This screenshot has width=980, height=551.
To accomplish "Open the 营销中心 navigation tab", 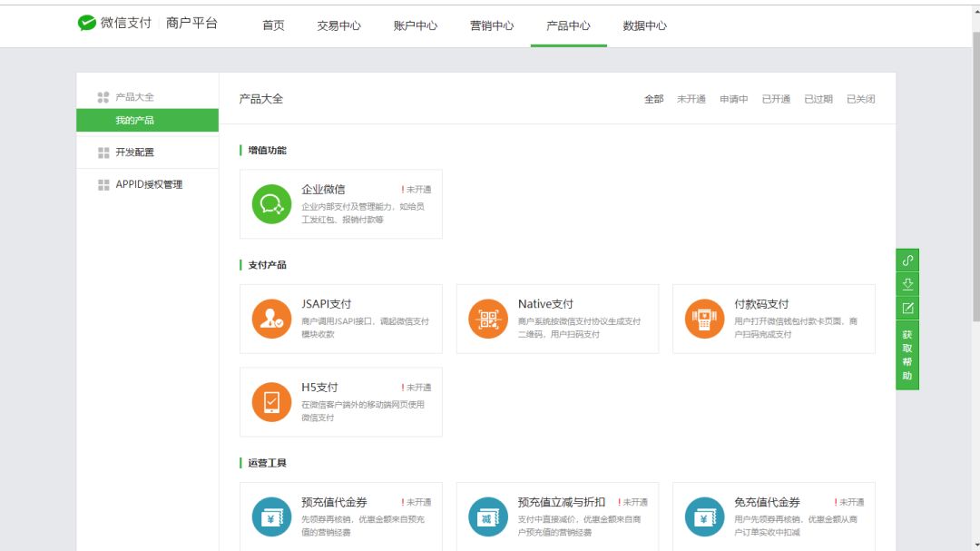I will 492,25.
